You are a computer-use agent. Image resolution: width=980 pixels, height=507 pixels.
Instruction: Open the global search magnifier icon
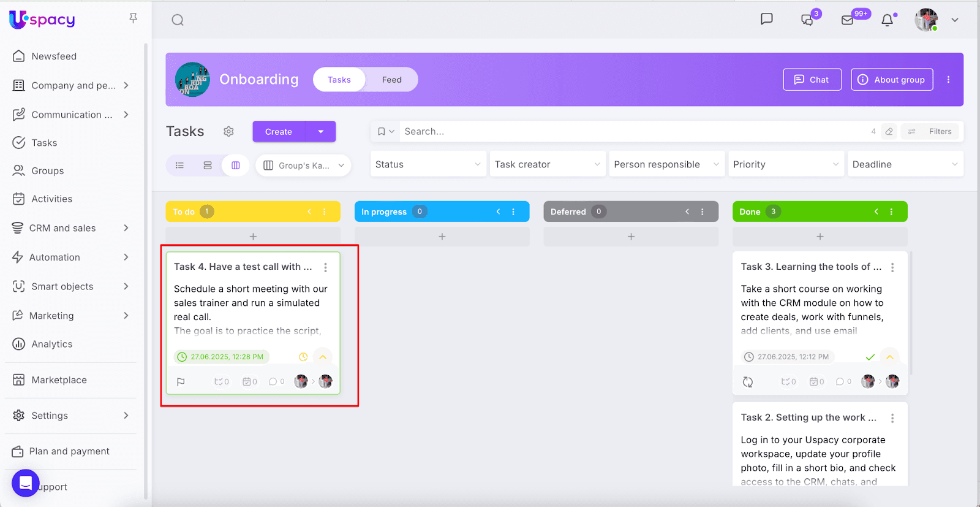point(178,20)
